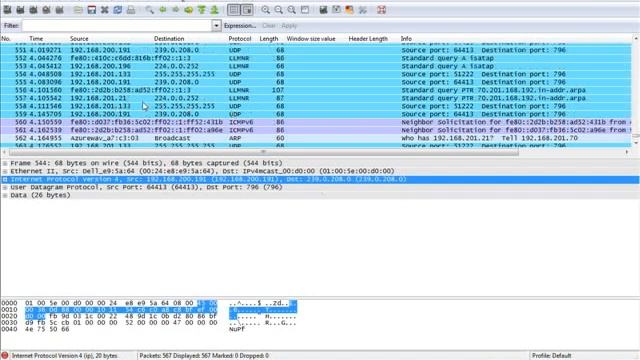This screenshot has height=360, width=640.
Task: Open preferences from the toolbar
Action: pos(362,10)
